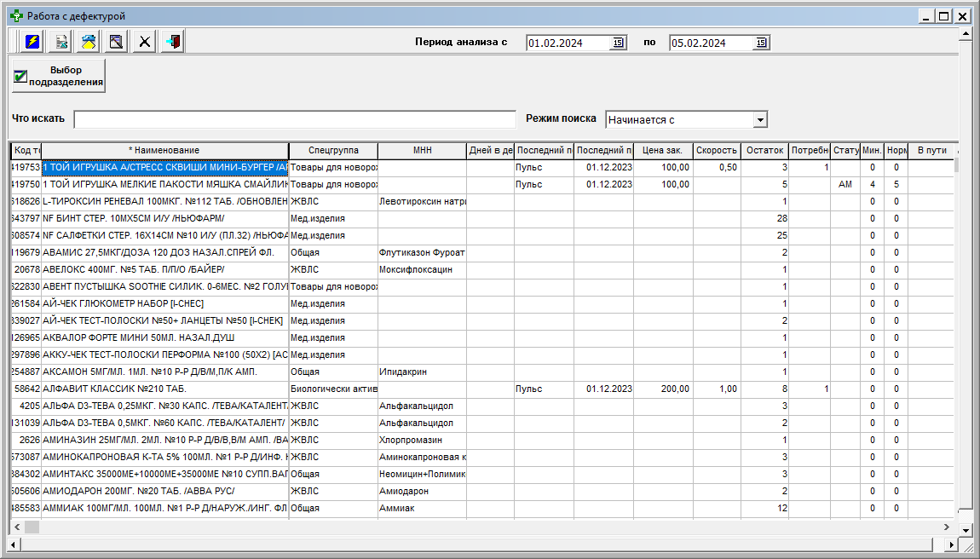The height and width of the screenshot is (559, 980).
Task: Select АММИАК 100МГ/МЛ. 100МЛ. row
Action: click(482, 509)
